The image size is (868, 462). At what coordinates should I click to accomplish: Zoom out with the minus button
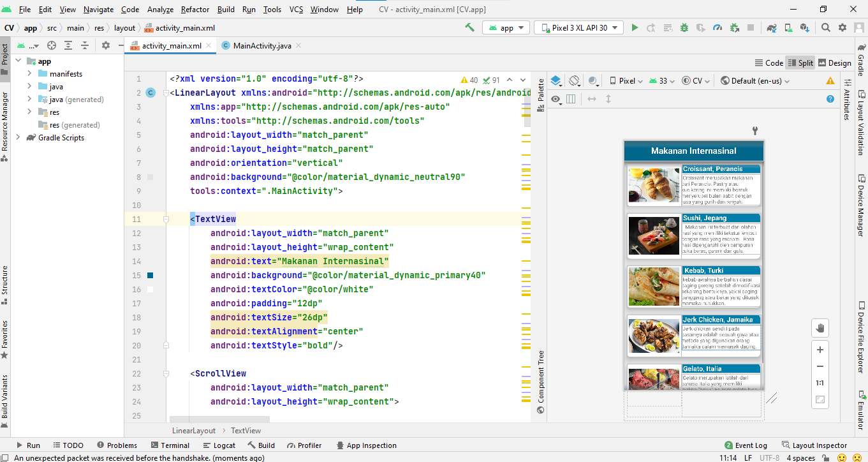tap(820, 366)
